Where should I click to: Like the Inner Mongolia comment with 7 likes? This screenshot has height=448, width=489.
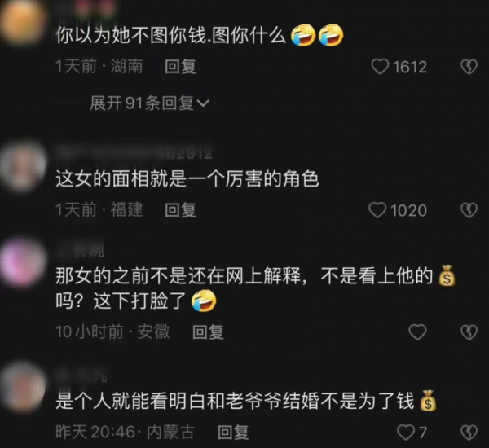pos(406,433)
